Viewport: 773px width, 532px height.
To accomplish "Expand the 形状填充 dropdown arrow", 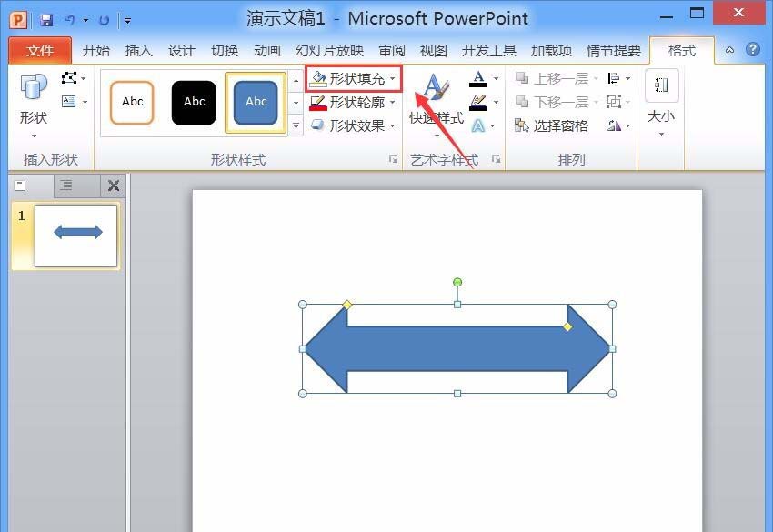I will [x=394, y=79].
